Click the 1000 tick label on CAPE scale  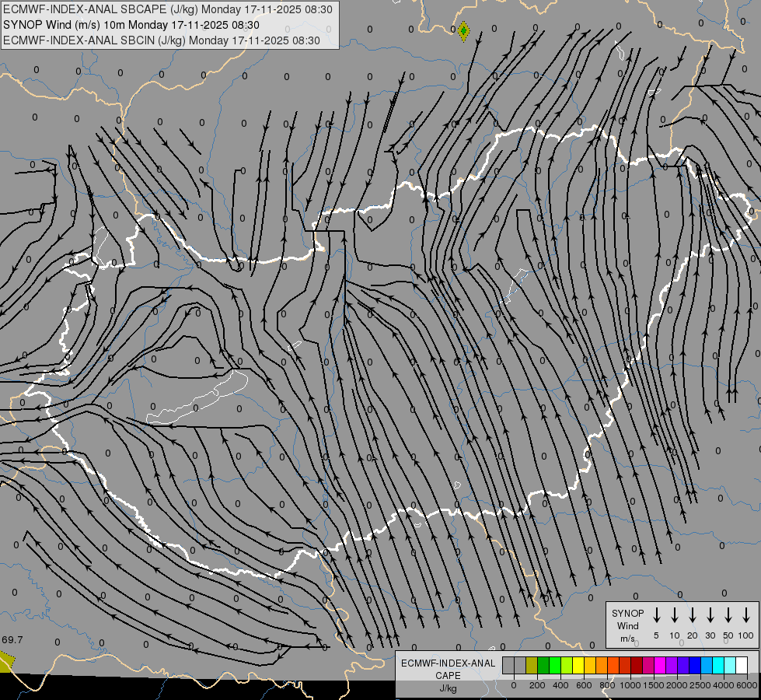630,685
